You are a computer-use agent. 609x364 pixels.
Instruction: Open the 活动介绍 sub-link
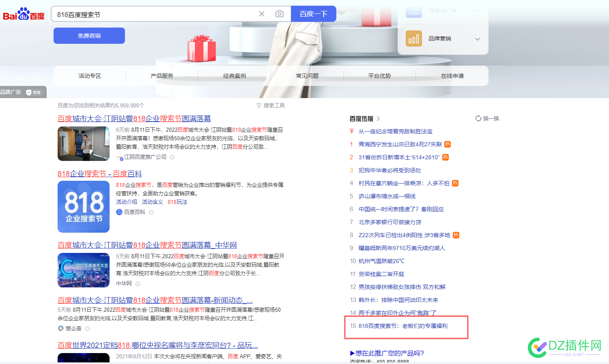127,202
